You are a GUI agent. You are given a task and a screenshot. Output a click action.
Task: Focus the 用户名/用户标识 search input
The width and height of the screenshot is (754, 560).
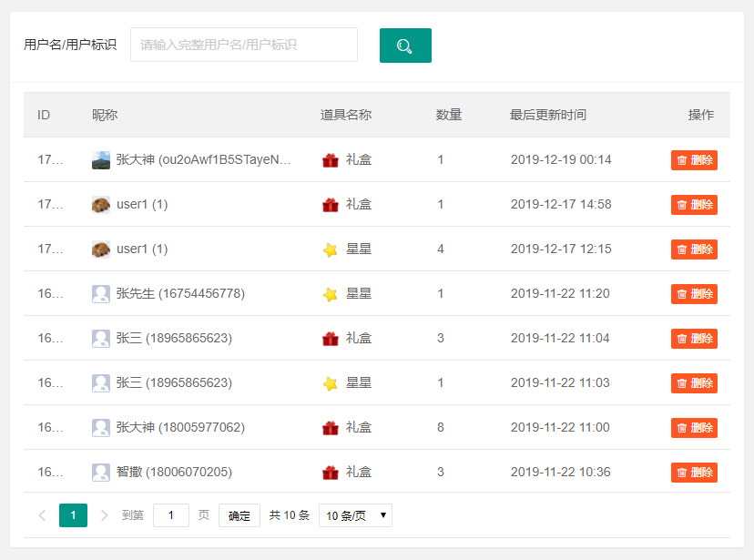(x=244, y=45)
